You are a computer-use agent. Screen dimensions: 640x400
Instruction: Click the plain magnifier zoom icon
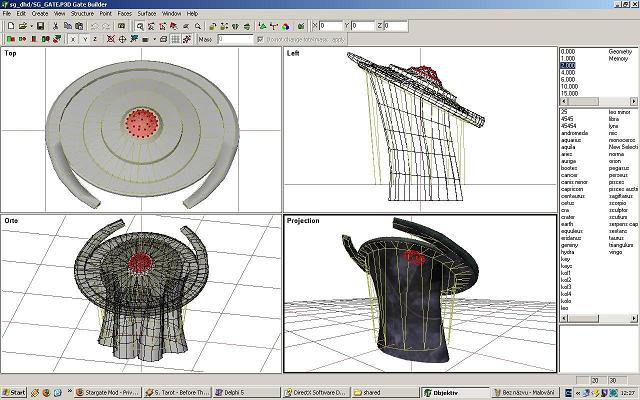198,26
